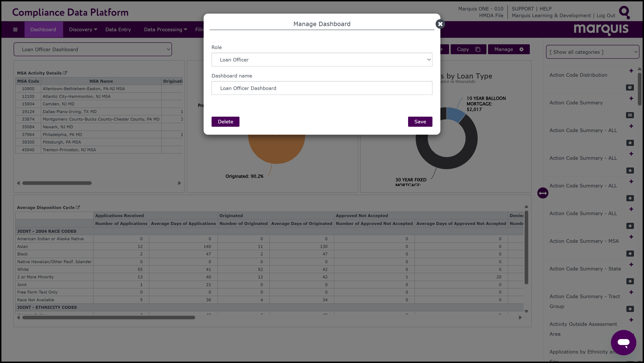
Task: Expand the Role dropdown showing Loan Officer
Action: 322,60
